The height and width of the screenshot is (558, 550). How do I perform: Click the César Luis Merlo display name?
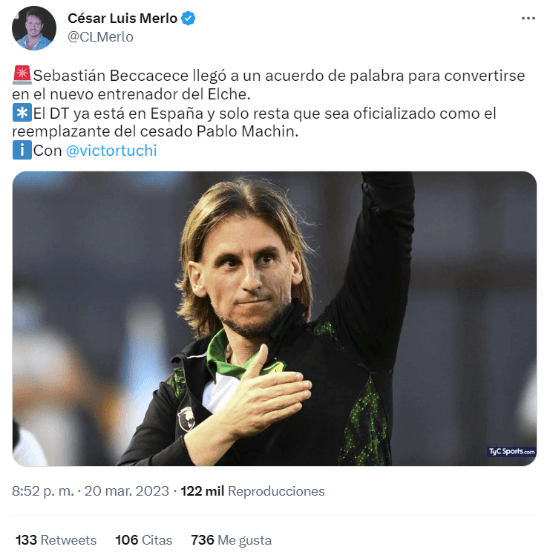pyautogui.click(x=122, y=18)
